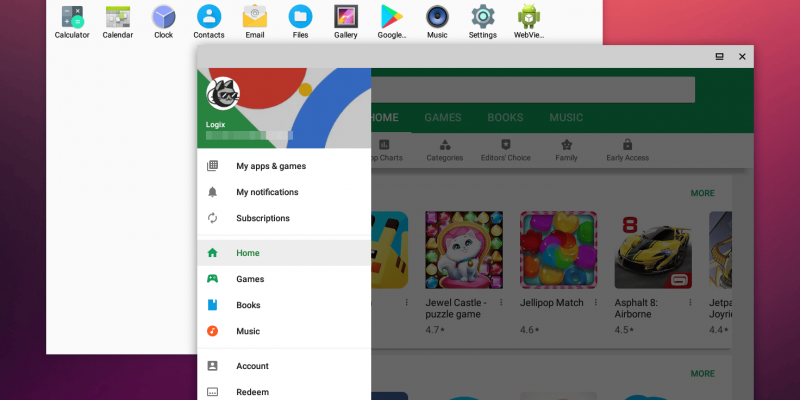Open the Gallery app
Screen dimensions: 800x400
click(346, 21)
